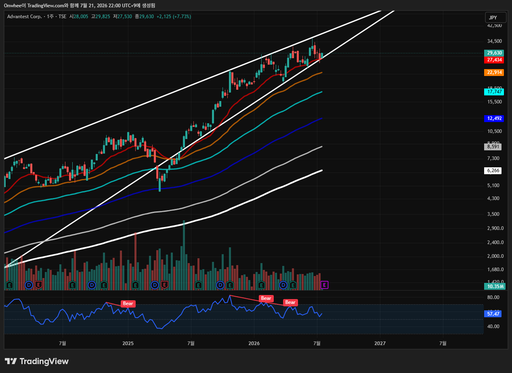512x373 pixels.
Task: Click the 40.00 RSI axis label
Action: click(493, 326)
